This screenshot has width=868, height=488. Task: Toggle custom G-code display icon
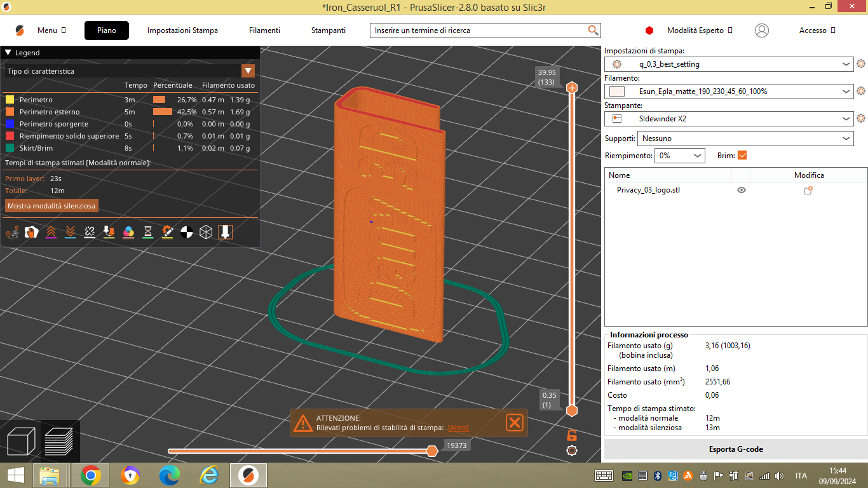coord(167,233)
